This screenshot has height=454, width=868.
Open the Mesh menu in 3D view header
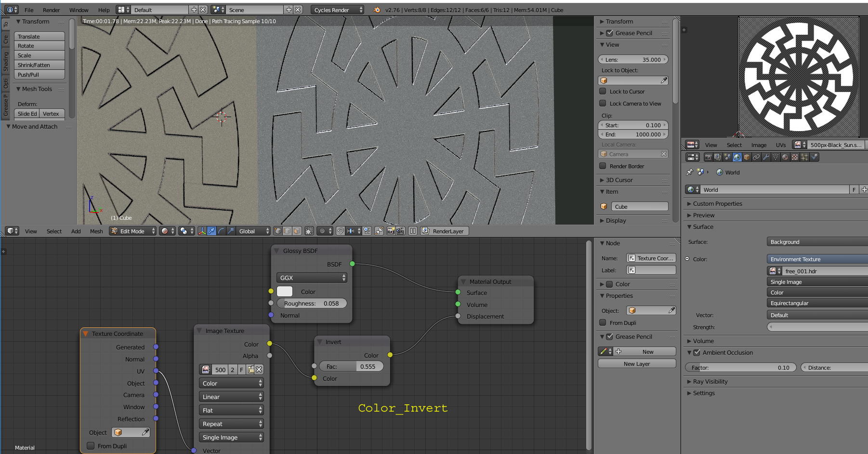(96, 231)
